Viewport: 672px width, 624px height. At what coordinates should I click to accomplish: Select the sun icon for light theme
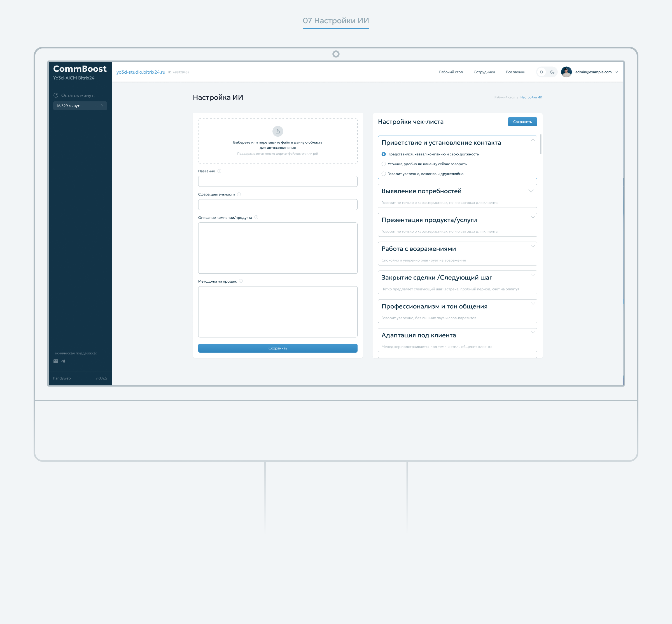click(542, 72)
